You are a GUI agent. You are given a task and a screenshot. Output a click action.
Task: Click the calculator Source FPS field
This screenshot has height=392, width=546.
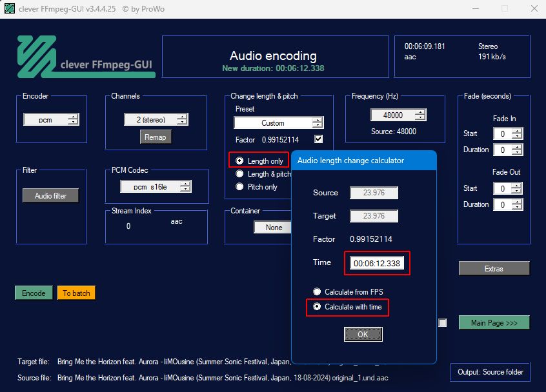[374, 193]
